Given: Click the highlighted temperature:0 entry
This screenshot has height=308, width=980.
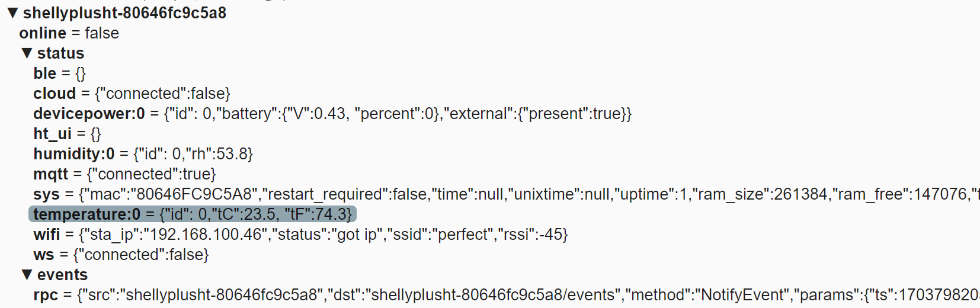Looking at the screenshot, I should tap(193, 214).
